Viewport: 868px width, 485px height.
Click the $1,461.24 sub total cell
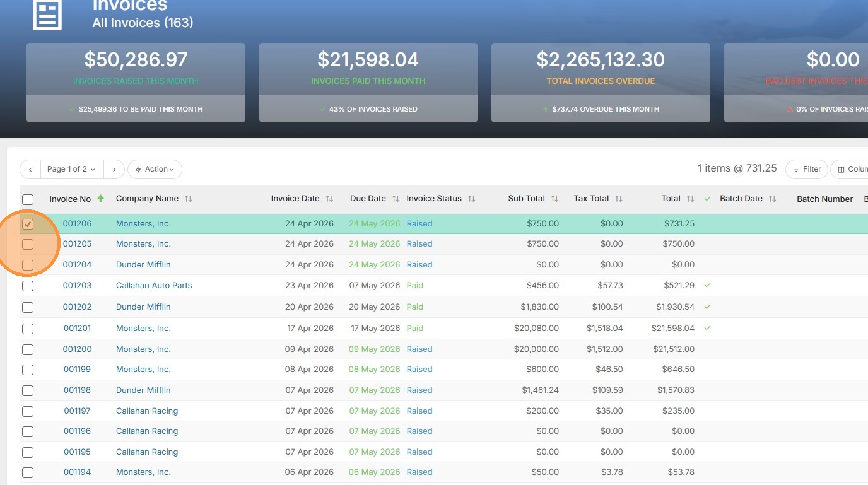point(540,390)
